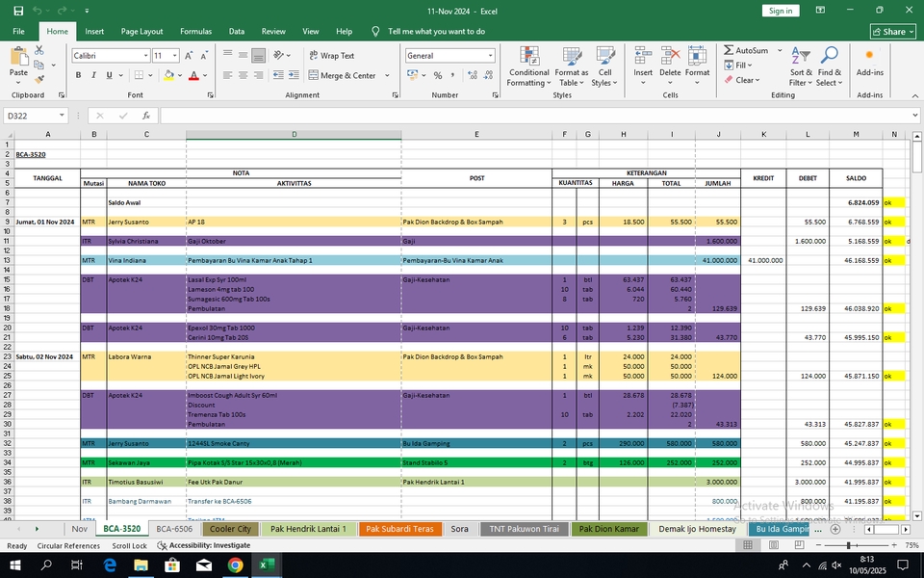Open the General number format dropdown
The width and height of the screenshot is (924, 578).
490,56
